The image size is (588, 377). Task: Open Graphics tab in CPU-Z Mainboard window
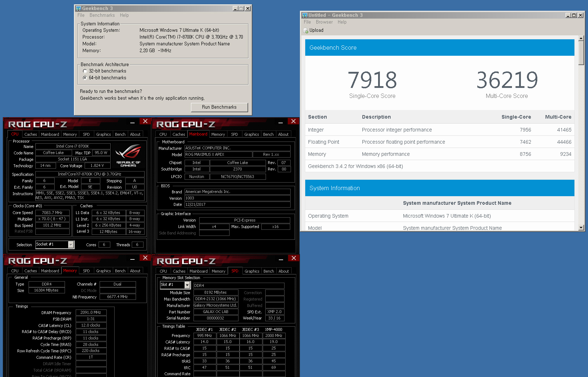click(x=252, y=134)
